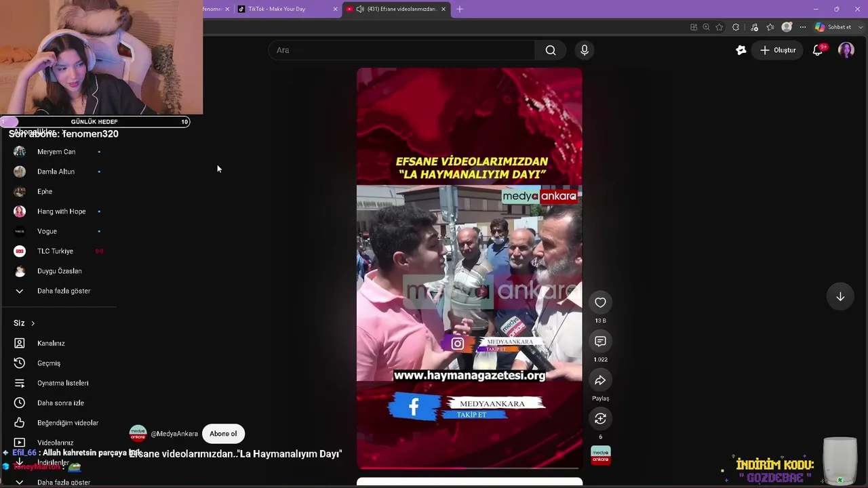Open Copilot via the Sohbet et button
Image resolution: width=868 pixels, height=488 pixels.
tap(832, 27)
